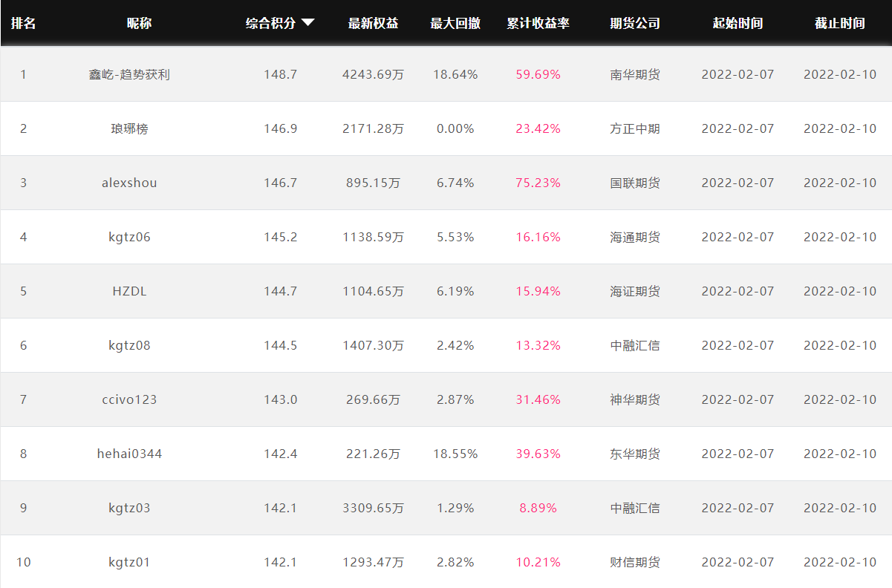The image size is (892, 588).
Task: Select the kgtz03 row nickname
Action: (x=129, y=508)
